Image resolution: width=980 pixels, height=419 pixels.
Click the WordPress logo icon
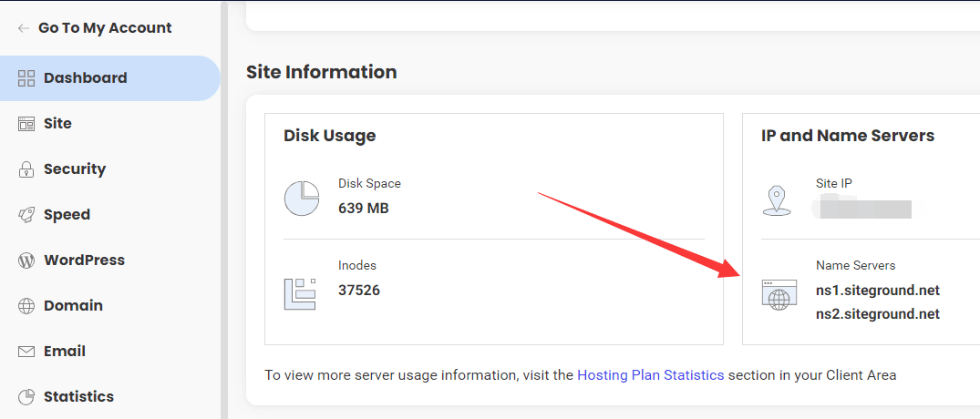[x=26, y=261]
